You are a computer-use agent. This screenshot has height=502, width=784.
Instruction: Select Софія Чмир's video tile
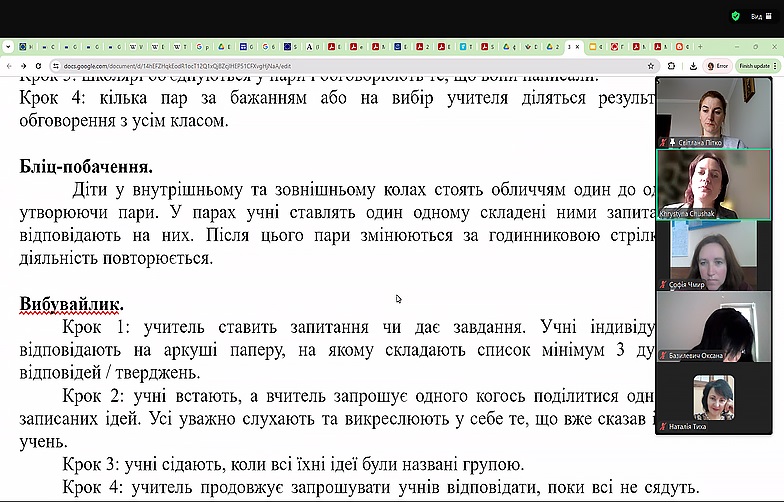click(x=712, y=255)
